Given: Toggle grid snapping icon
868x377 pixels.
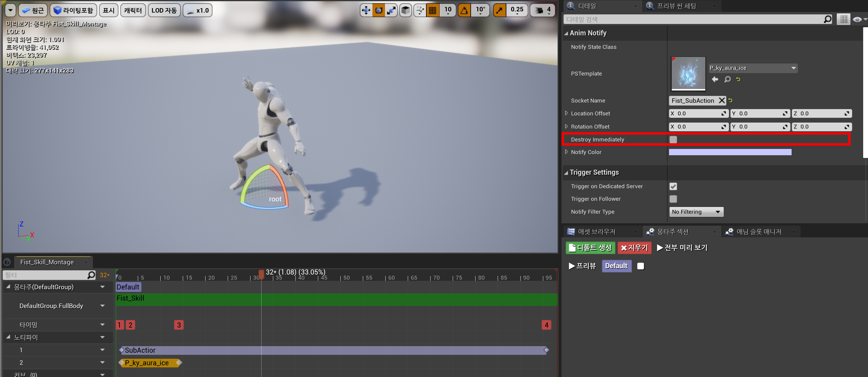Looking at the screenshot, I should point(432,10).
